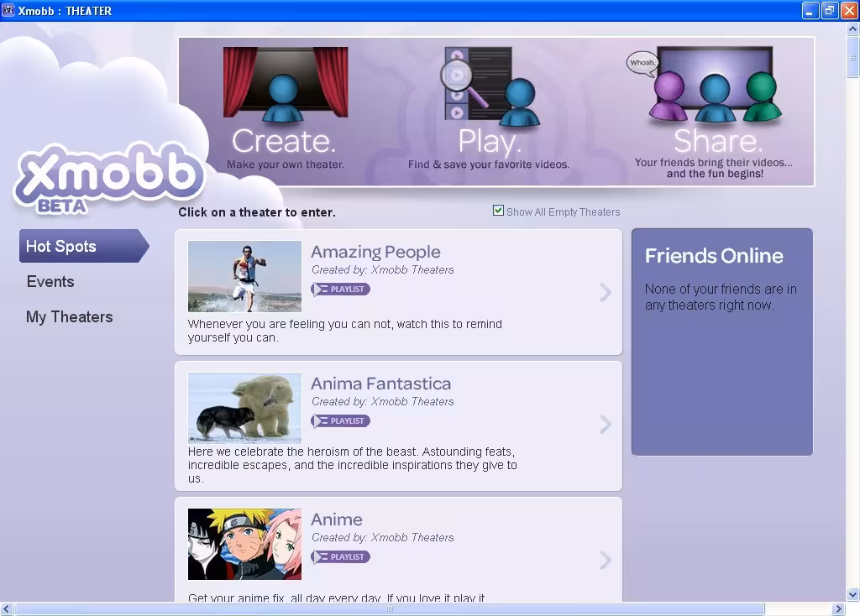This screenshot has height=616, width=860.
Task: Click the polar bear thumbnail
Action: tap(244, 408)
